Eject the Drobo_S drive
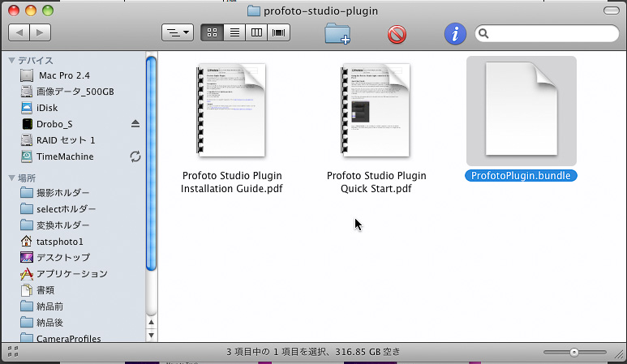Screen dimensions: 627x364 coord(135,124)
